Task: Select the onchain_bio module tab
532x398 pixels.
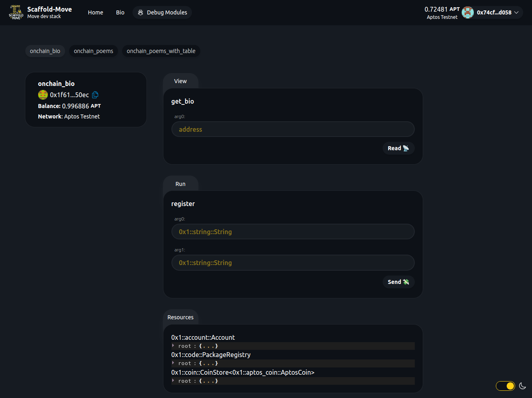Action: pyautogui.click(x=45, y=51)
